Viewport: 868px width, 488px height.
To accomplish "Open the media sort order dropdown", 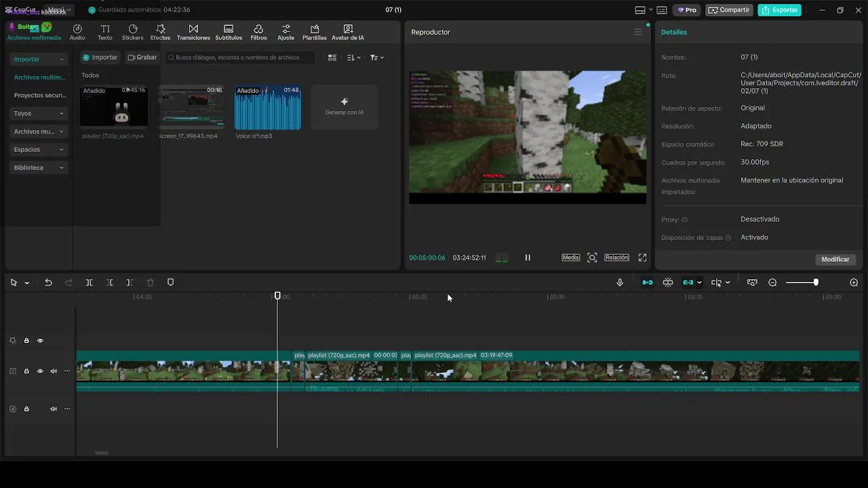I will (x=353, y=58).
